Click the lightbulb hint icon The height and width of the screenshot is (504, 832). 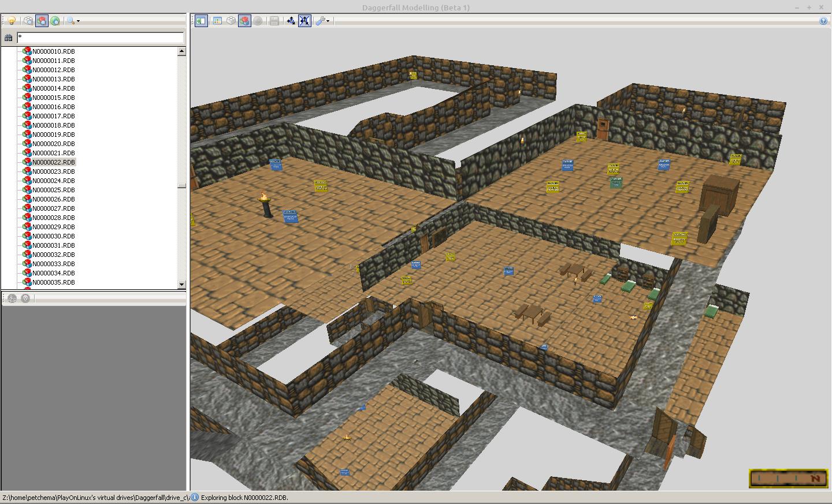pos(11,21)
